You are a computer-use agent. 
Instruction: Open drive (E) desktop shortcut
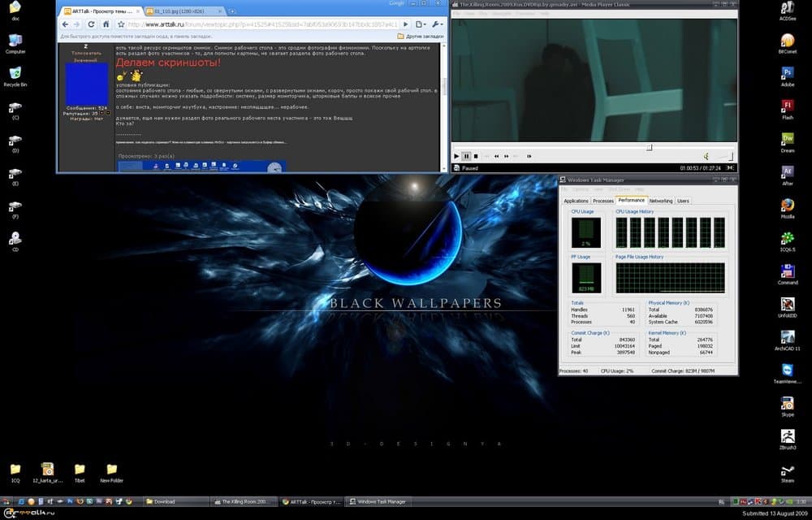[x=15, y=176]
